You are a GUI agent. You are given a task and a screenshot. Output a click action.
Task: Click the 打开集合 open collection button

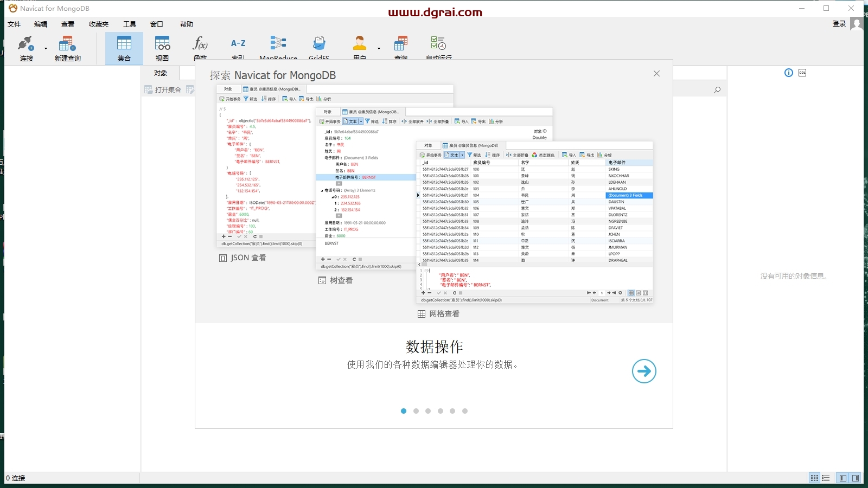163,89
